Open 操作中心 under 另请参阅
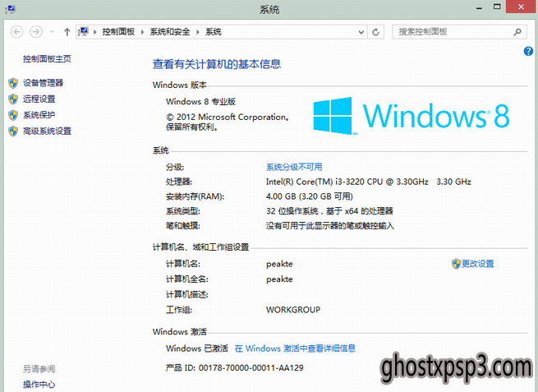The image size is (538, 392). click(x=39, y=385)
